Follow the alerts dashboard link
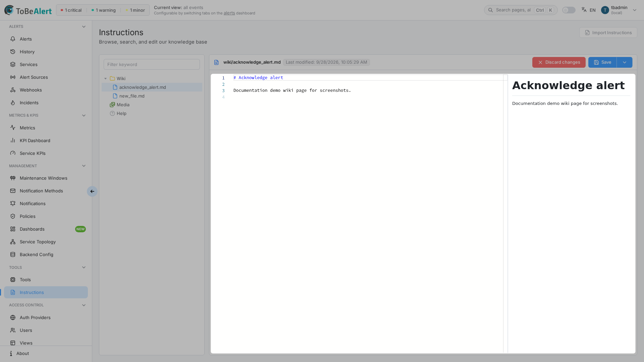The width and height of the screenshot is (644, 362). 229,13
